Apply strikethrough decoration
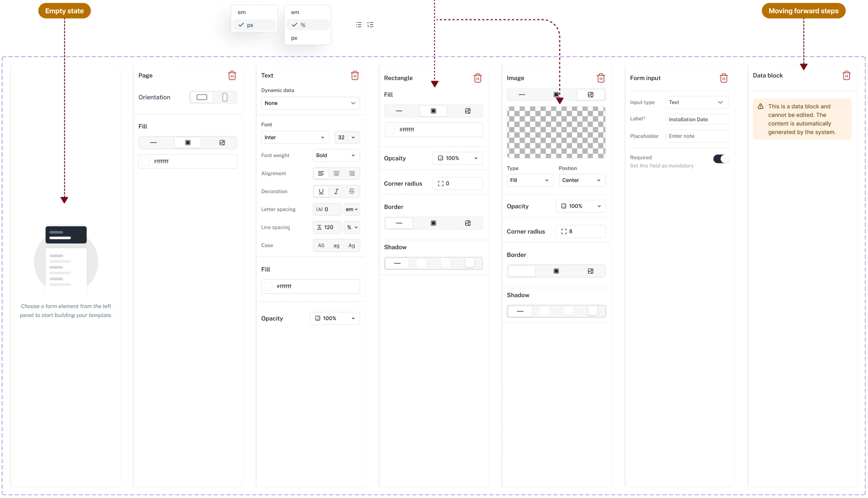Image resolution: width=868 pixels, height=498 pixels. 352,191
